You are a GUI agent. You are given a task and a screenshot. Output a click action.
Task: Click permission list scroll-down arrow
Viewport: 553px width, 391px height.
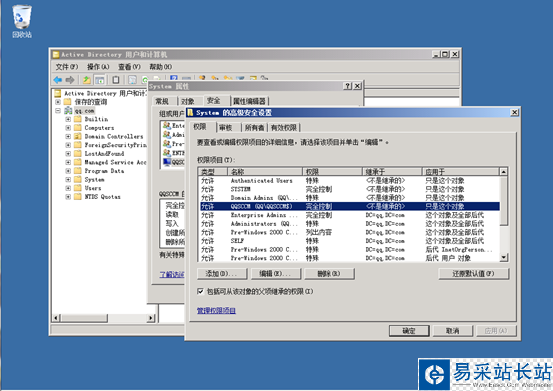point(504,258)
